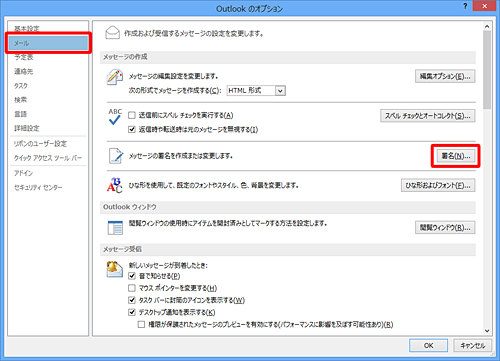500x361 pixels.
Task: Click the スペル チェックとオートコレクト(S)... button
Action: click(428, 116)
